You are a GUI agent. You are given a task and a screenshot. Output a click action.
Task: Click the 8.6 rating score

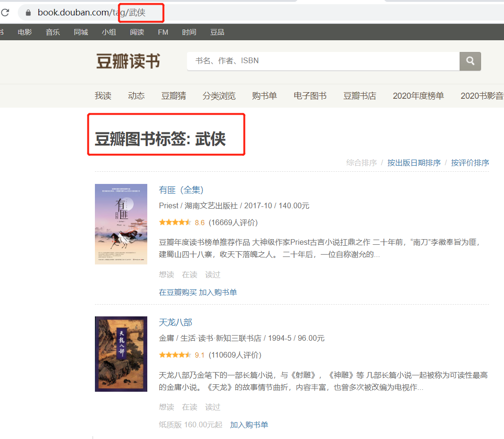[200, 223]
